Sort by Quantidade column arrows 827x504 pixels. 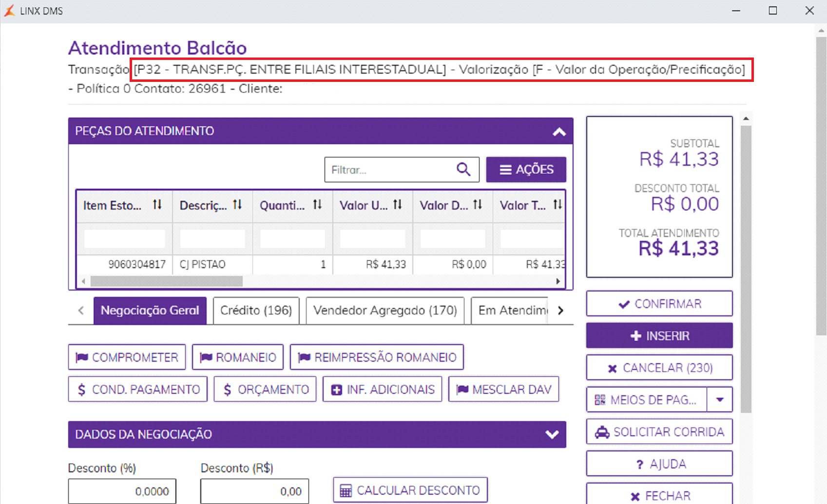[317, 205]
